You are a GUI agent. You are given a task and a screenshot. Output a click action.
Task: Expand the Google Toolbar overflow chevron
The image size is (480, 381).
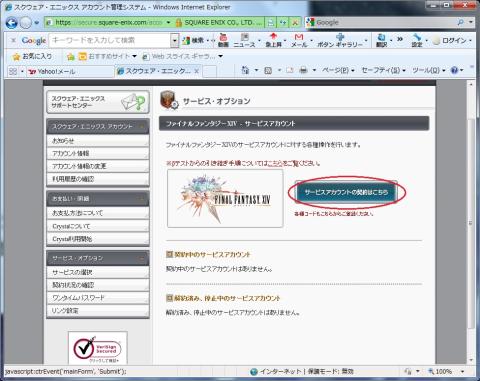click(x=400, y=40)
